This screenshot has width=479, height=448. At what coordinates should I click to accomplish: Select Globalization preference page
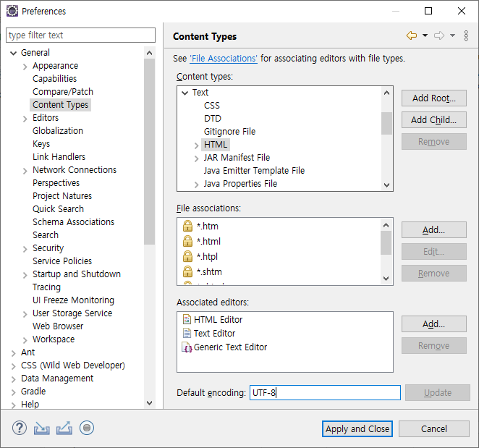pyautogui.click(x=58, y=131)
